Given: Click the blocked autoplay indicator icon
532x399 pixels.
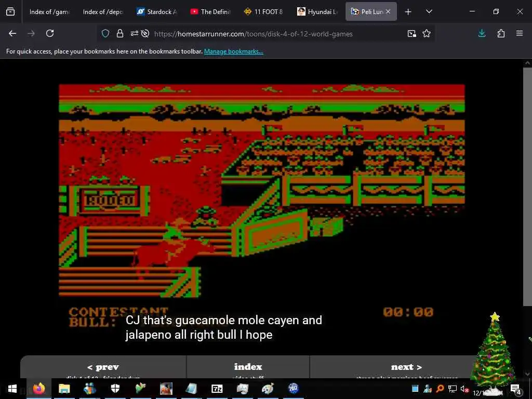Looking at the screenshot, I should click(x=145, y=33).
